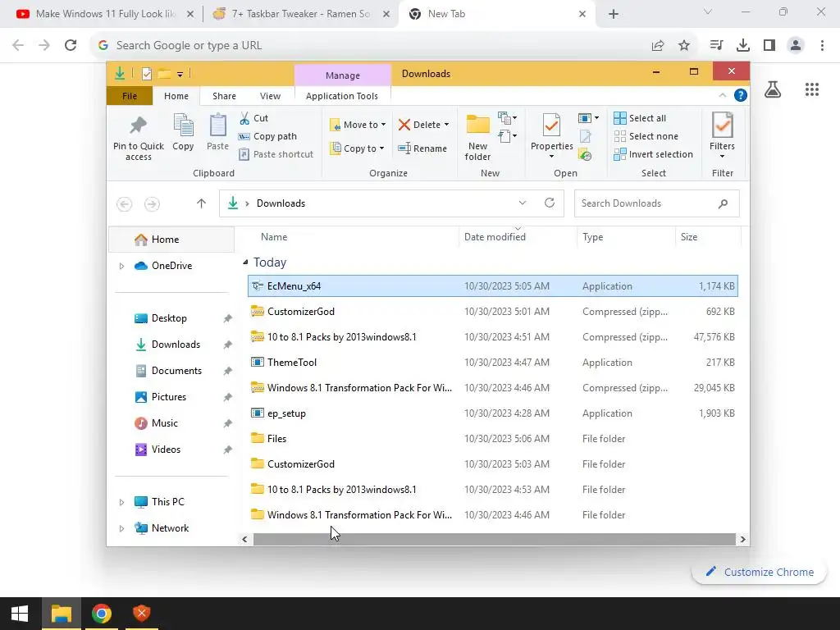Switch to Make Windows 11 YouTube tab

coord(105,14)
